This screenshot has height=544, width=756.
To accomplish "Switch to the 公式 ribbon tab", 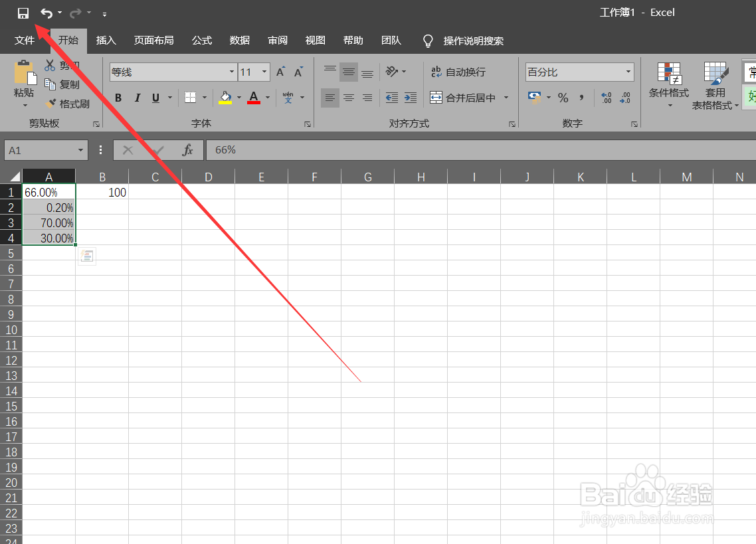I will tap(201, 41).
